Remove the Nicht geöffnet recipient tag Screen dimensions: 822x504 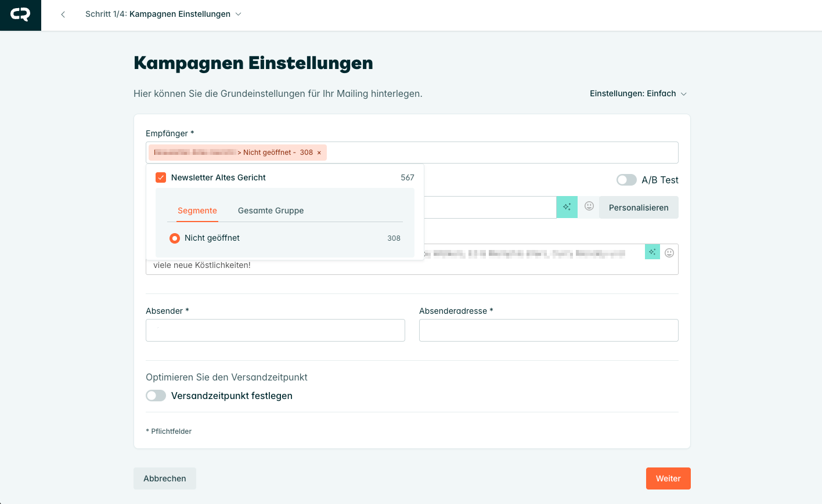319,153
